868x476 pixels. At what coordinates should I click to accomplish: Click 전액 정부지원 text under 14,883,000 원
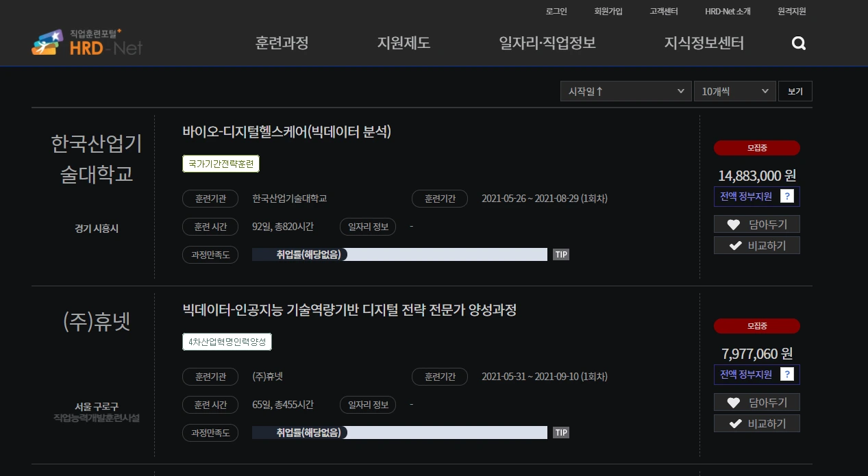click(x=745, y=197)
